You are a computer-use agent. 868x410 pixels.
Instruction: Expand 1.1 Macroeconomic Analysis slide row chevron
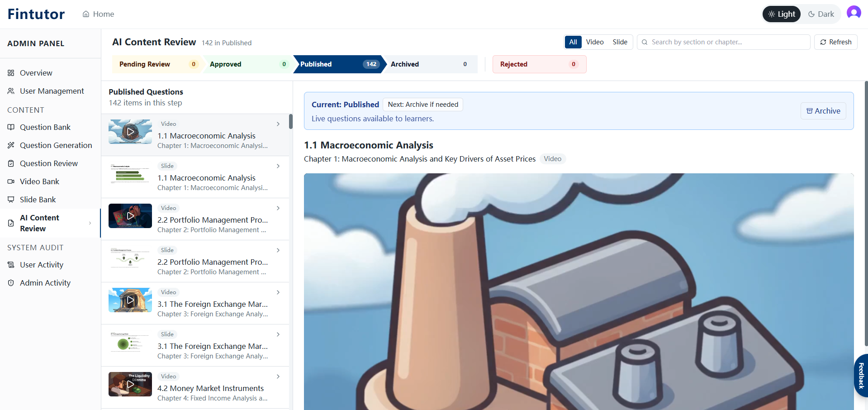278,166
